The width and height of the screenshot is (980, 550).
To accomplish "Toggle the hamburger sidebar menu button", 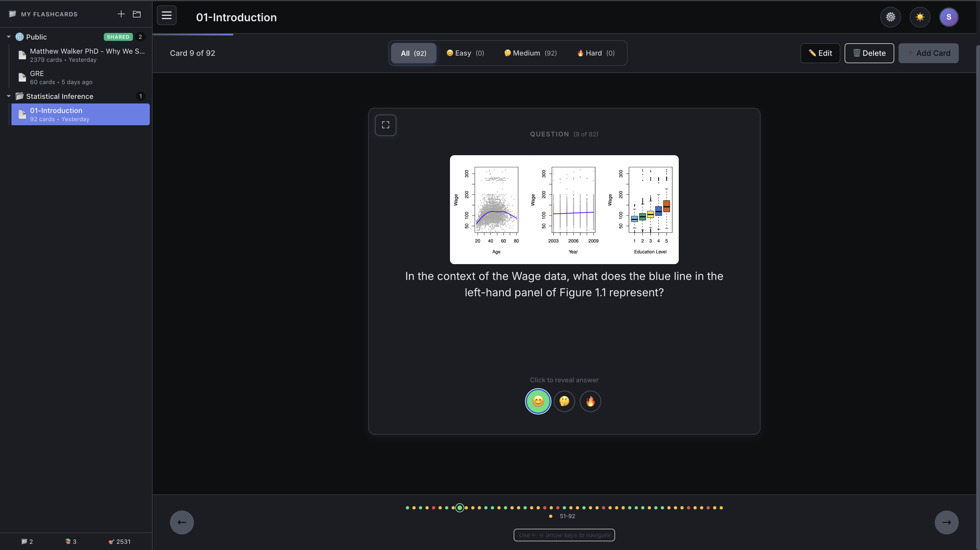I will pos(167,15).
